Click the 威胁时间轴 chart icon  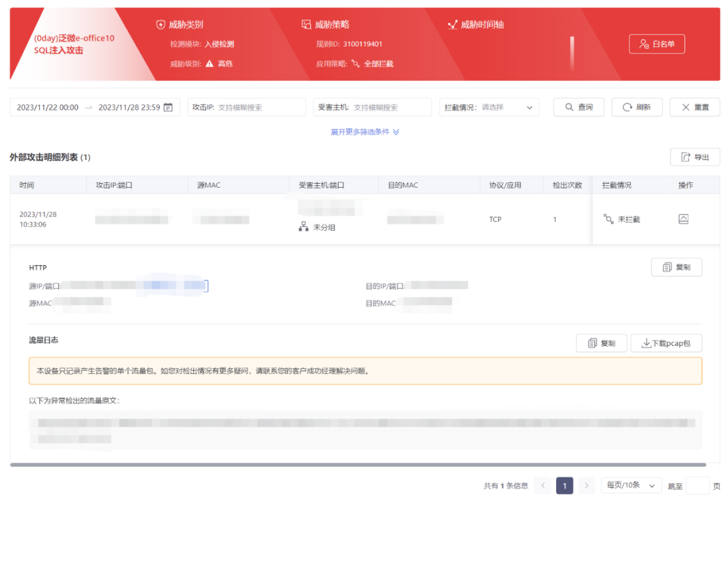[x=452, y=25]
